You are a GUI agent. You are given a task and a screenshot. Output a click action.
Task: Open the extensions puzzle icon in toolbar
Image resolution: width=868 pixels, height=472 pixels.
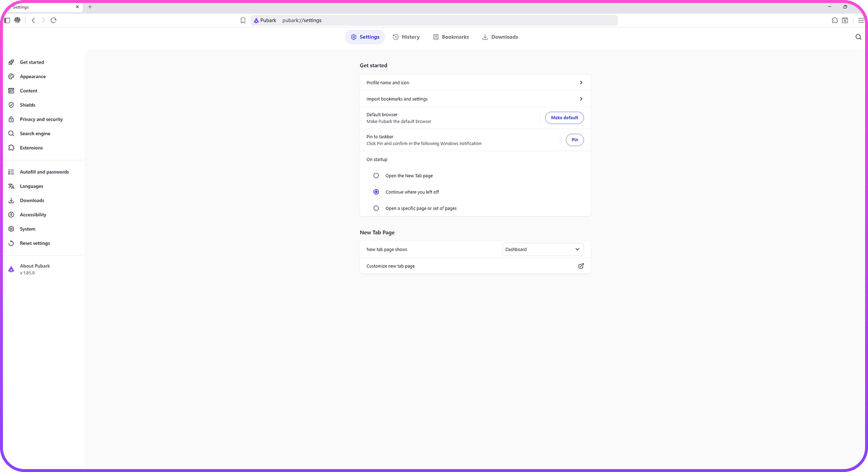835,20
